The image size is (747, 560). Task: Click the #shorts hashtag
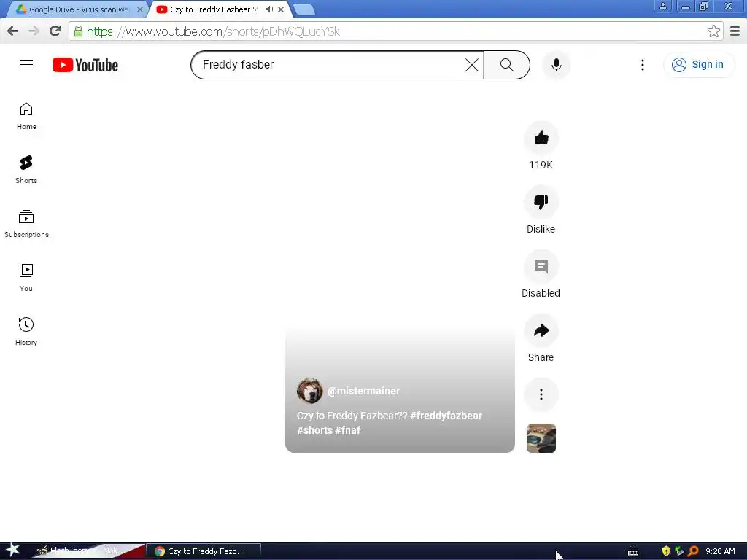click(x=314, y=430)
